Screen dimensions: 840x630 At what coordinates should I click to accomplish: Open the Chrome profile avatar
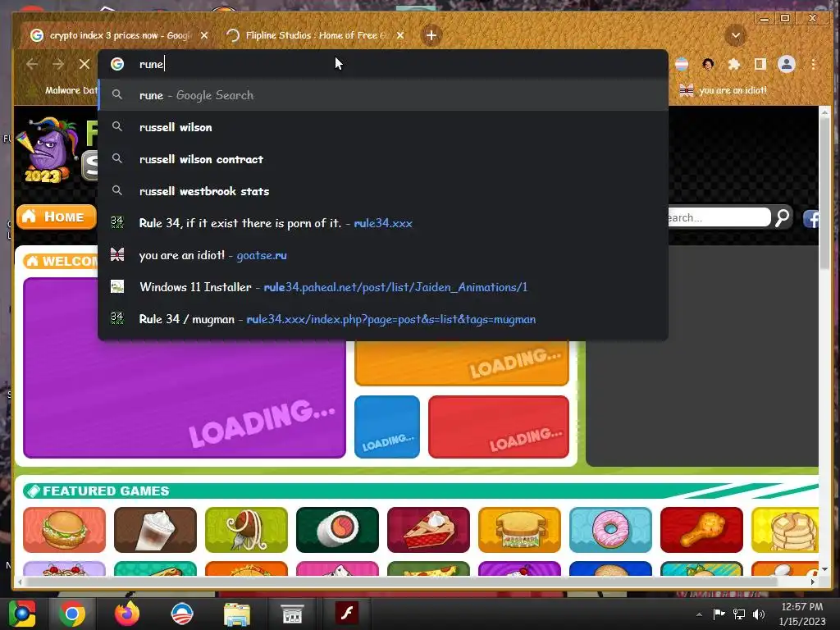787,64
